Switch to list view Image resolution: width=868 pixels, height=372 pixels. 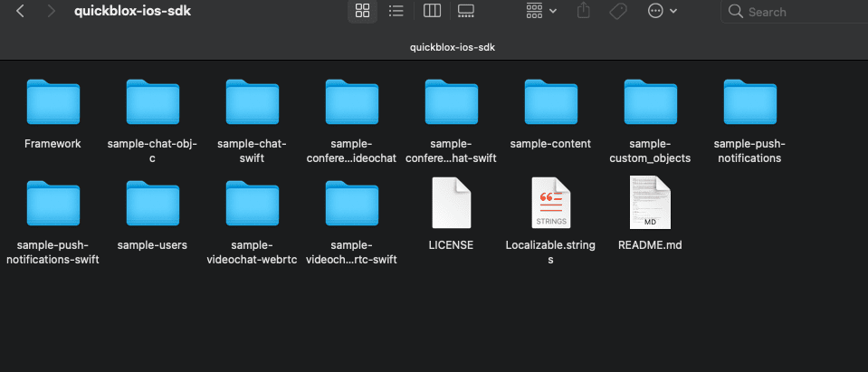[396, 11]
